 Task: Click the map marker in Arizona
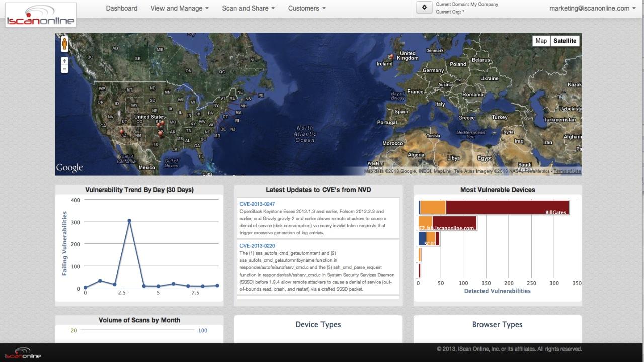click(x=121, y=132)
